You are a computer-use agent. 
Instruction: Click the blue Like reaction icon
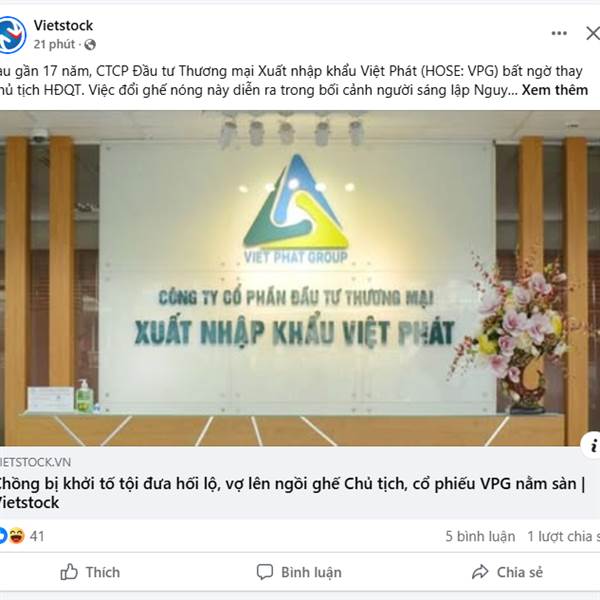pos(3,536)
